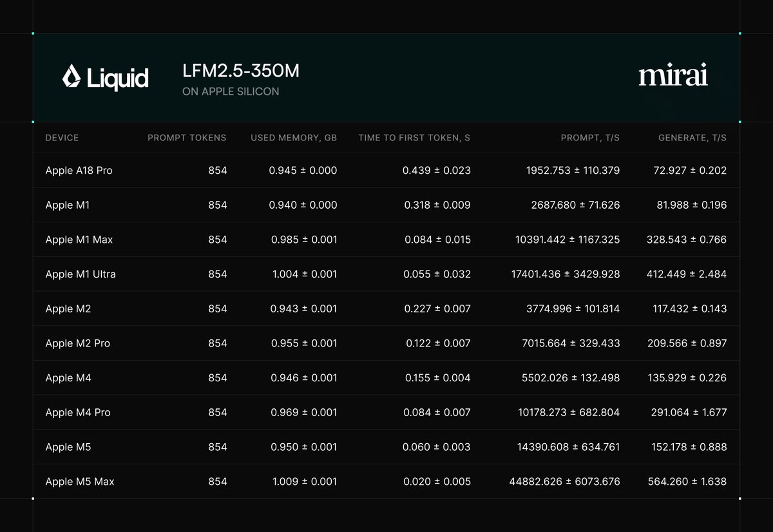
Task: Click the 117.432 ± 0.143 generate speed
Action: tap(689, 309)
